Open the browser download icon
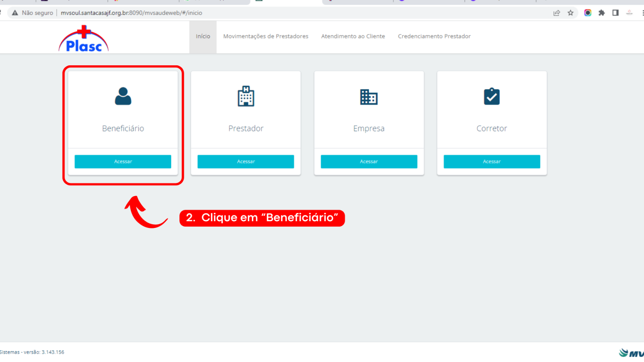 pos(629,13)
